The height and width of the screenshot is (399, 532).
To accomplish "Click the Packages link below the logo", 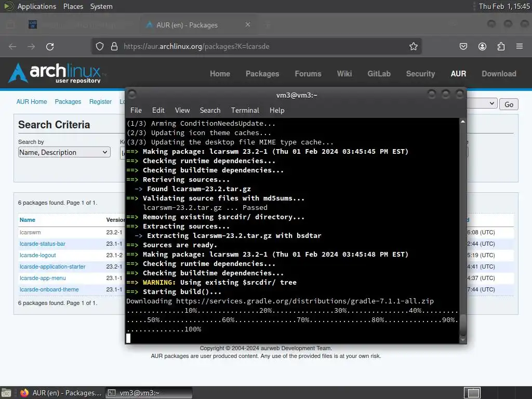I will tap(68, 102).
